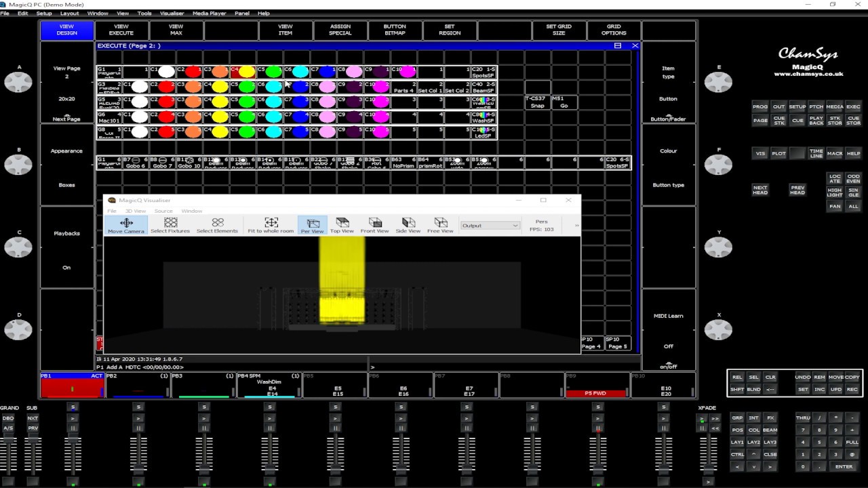Select the Move Camera tool in Visualiser
This screenshot has height=488, width=868.
pyautogui.click(x=126, y=226)
